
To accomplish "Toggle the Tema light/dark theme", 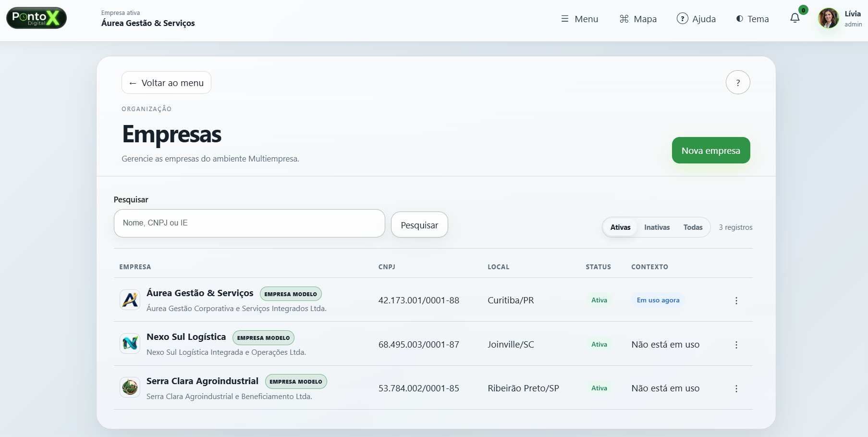I will (752, 19).
